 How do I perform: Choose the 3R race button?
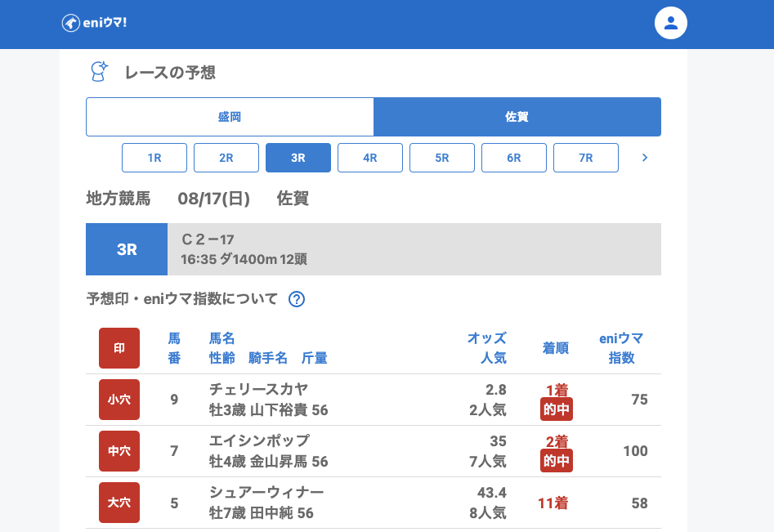coord(298,158)
